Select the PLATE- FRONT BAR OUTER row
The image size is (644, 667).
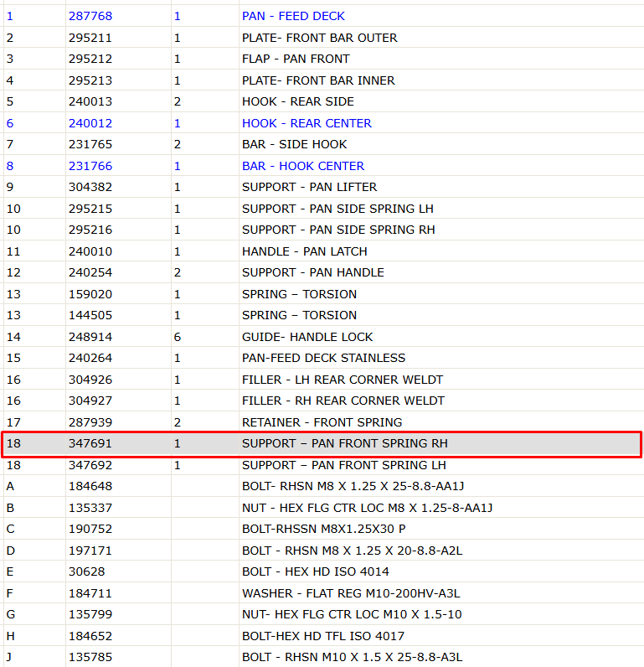pos(322,38)
